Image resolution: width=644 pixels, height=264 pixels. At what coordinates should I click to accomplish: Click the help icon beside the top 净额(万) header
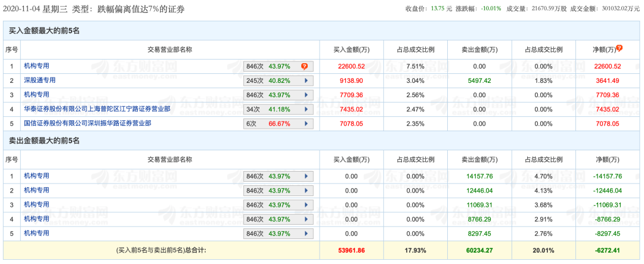coord(619,49)
